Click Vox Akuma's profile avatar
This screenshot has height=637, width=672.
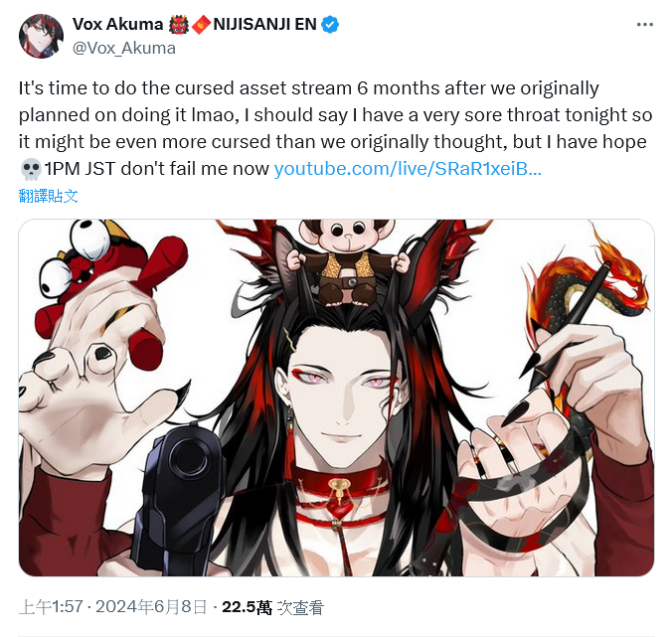pyautogui.click(x=41, y=36)
